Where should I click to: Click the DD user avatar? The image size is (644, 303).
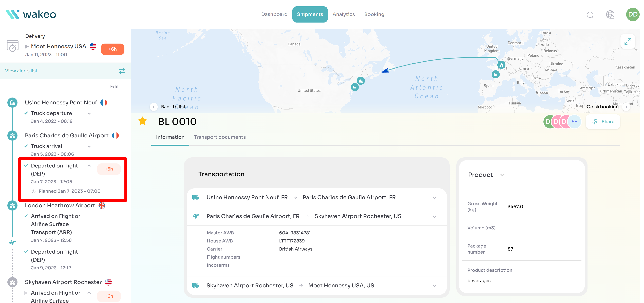tap(633, 14)
